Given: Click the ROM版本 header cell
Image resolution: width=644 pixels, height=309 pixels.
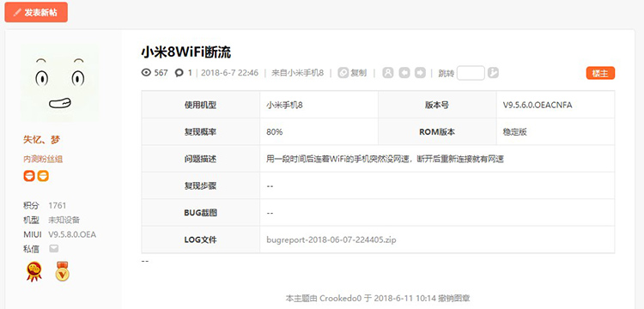Looking at the screenshot, I should click(437, 132).
